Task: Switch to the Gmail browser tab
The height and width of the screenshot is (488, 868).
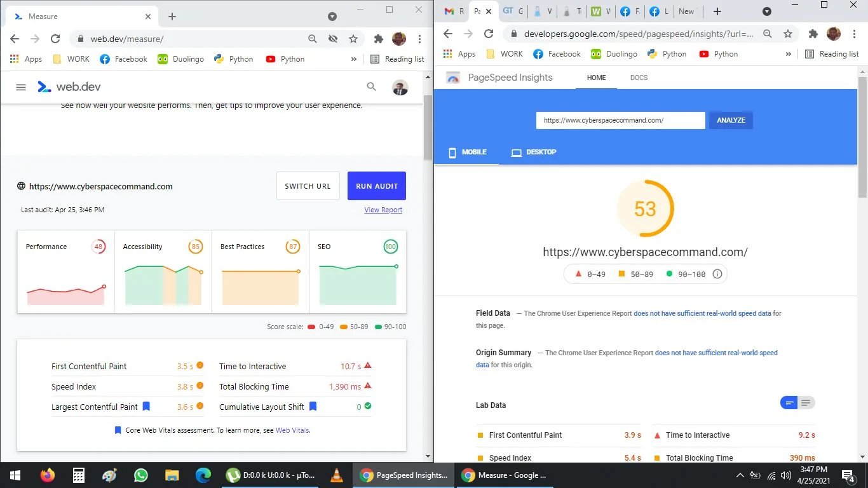Action: tap(454, 11)
